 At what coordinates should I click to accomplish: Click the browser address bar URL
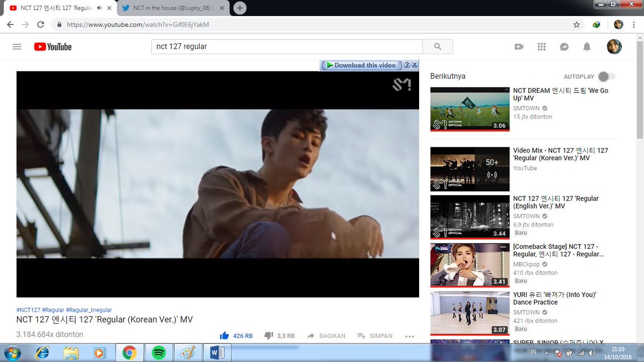pos(138,25)
